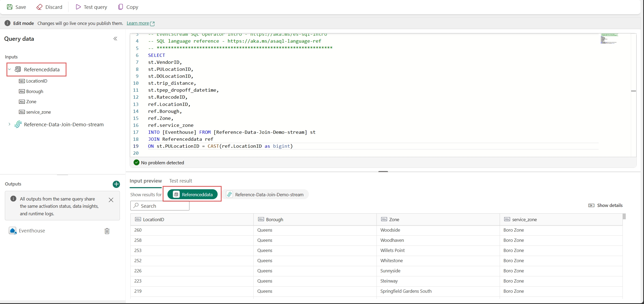Viewport: 644px width, 304px height.
Task: Collapse the Referenceddata input tree
Action: point(9,69)
